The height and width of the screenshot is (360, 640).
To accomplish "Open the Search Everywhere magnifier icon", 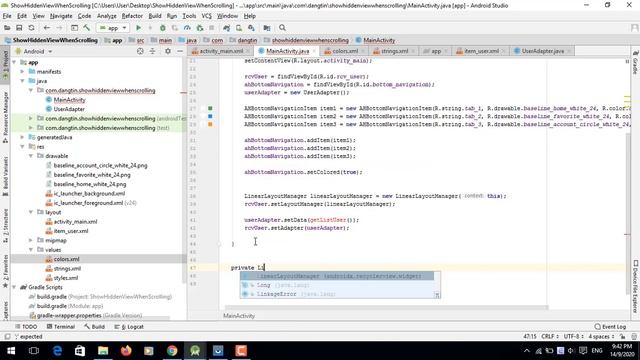I will (282, 28).
